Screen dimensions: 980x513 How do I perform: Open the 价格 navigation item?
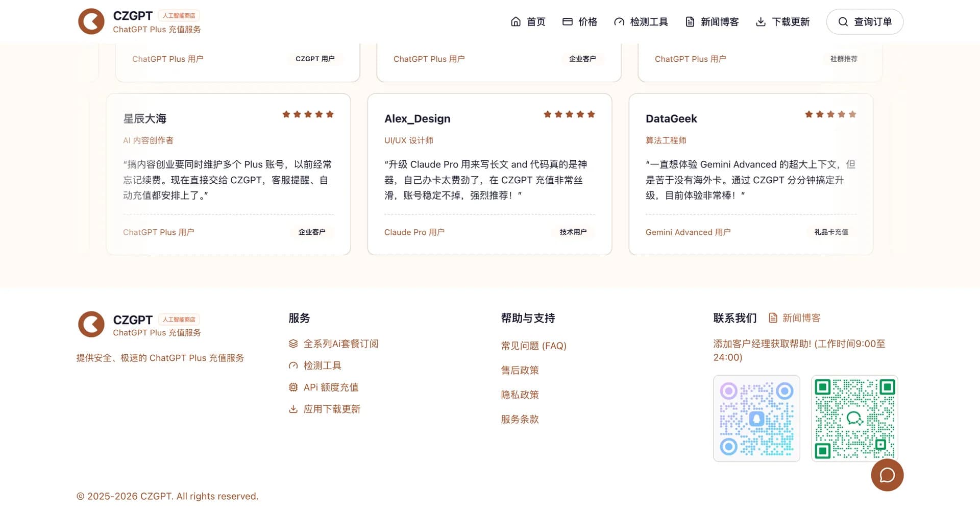[x=580, y=21]
